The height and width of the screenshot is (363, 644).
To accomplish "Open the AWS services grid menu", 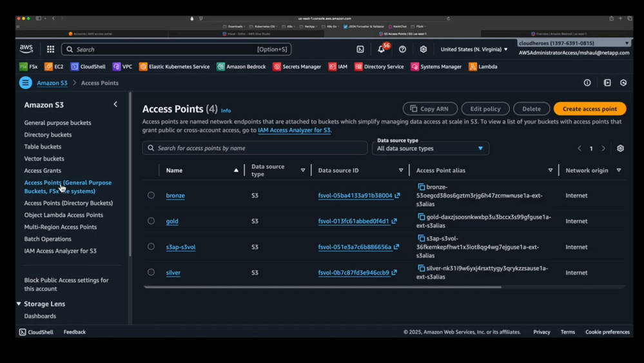I will (x=50, y=49).
